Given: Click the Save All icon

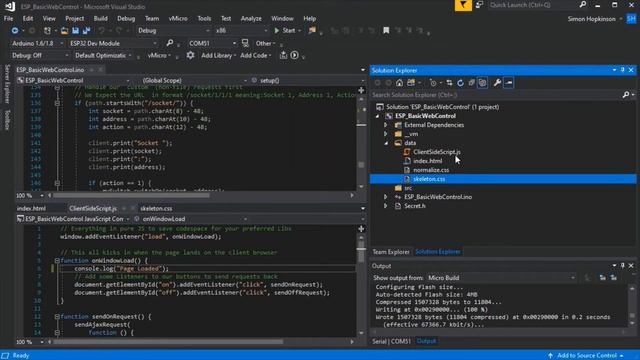Looking at the screenshot, I should pos(87,31).
